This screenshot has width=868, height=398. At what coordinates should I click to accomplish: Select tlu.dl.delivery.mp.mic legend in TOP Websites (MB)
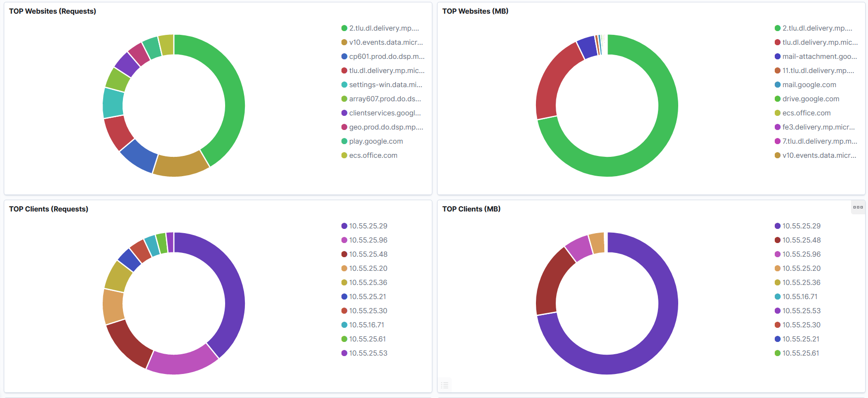click(817, 42)
